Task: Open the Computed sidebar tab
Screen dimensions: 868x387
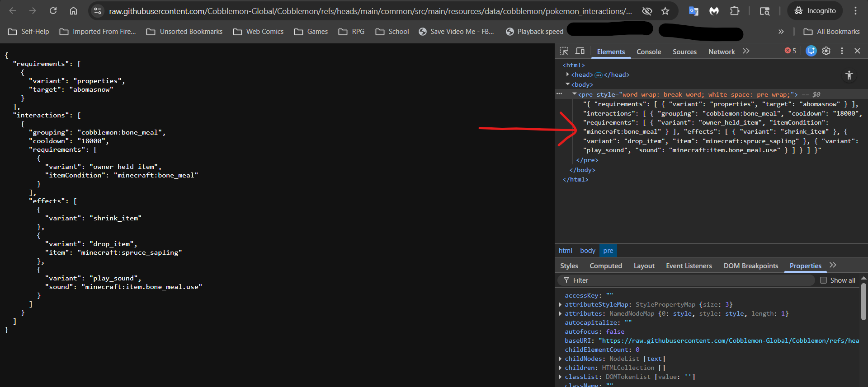Action: pos(606,266)
